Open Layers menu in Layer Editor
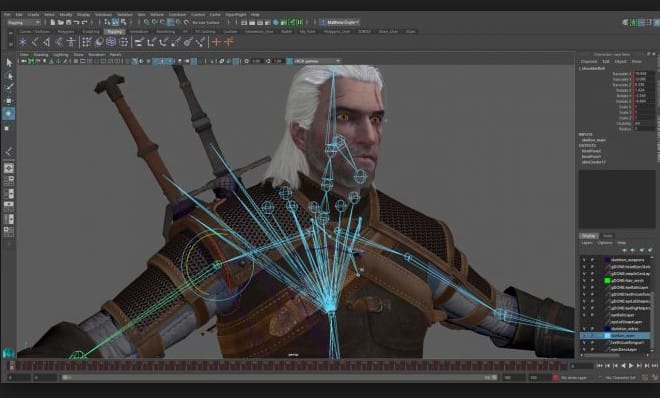This screenshot has height=398, width=660. 587,243
